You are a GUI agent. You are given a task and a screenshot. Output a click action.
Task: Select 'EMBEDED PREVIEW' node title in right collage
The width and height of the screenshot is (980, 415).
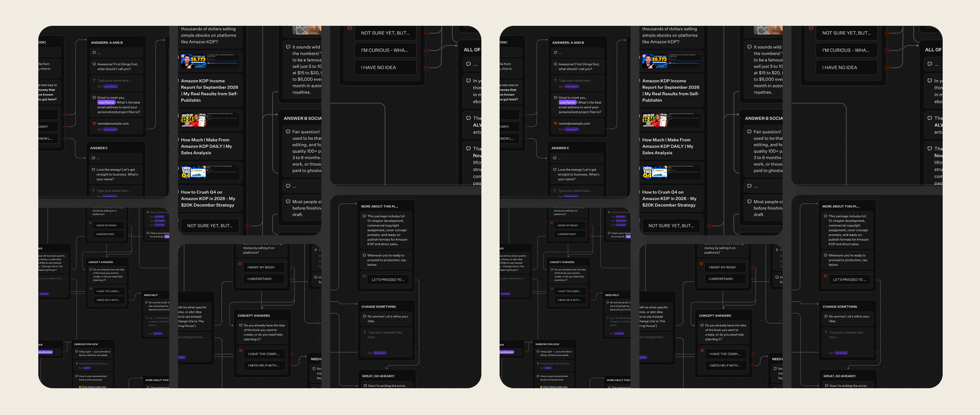(547, 344)
